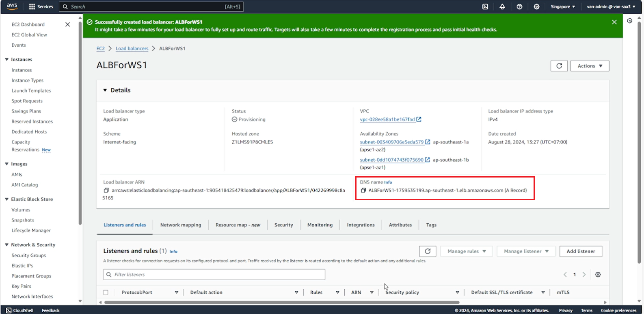Open the AWS home logo

click(x=12, y=6)
